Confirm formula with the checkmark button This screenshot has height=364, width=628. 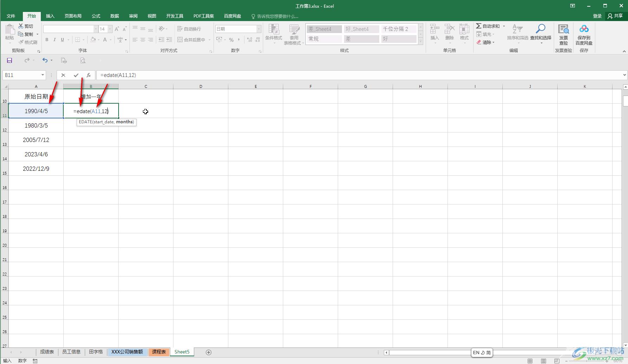[76, 75]
